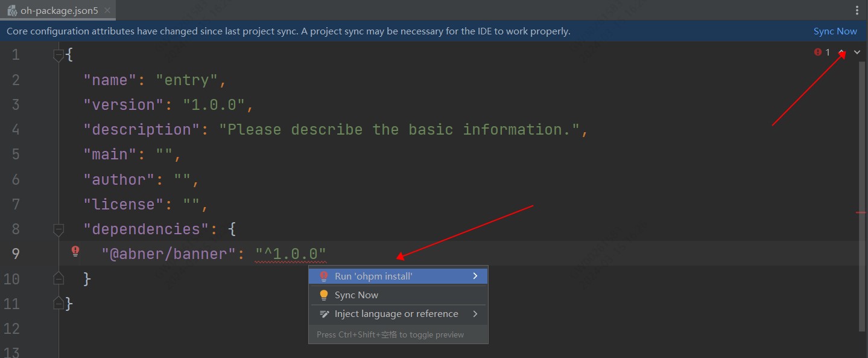Go to previous highlighted error arrow

pos(842,53)
